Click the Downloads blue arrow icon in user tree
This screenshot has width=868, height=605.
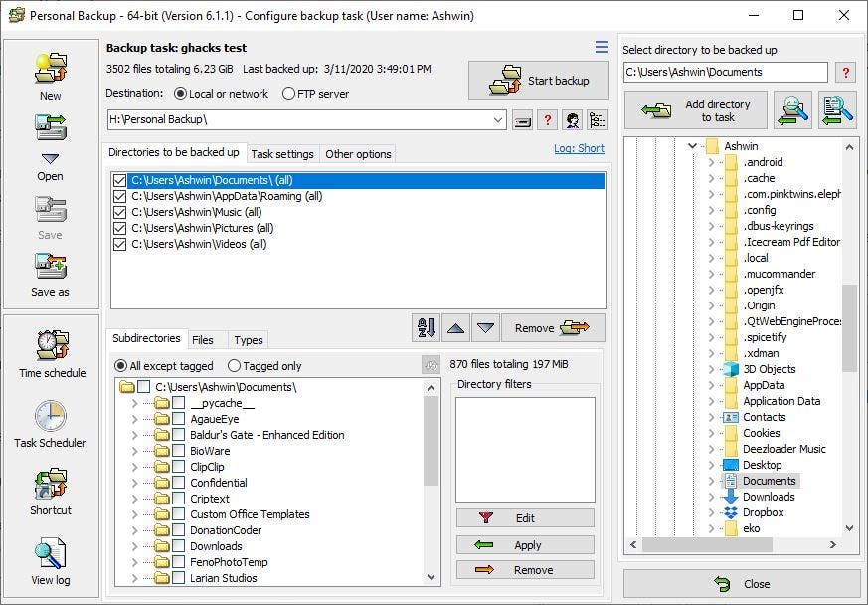(731, 497)
